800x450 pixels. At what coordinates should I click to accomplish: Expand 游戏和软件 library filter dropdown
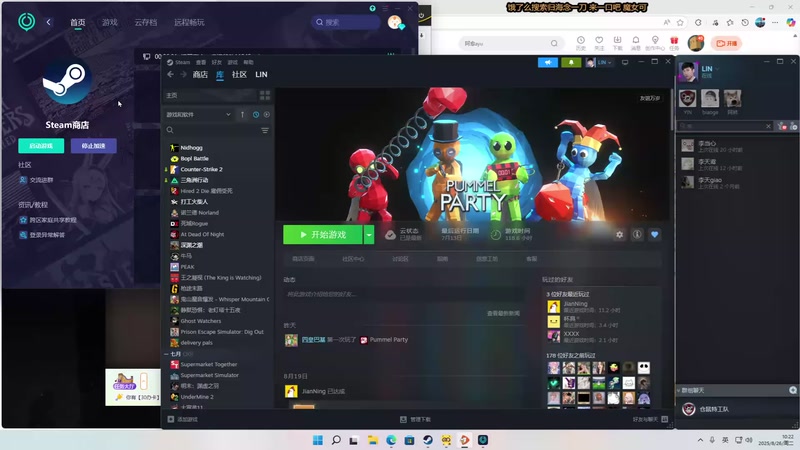[198, 115]
